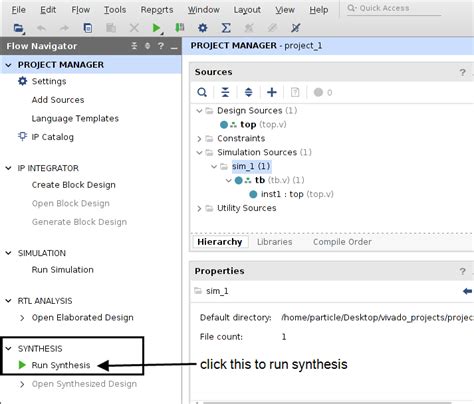Expand Open Elaborated Design chevron
The image size is (474, 404).
[x=22, y=318]
